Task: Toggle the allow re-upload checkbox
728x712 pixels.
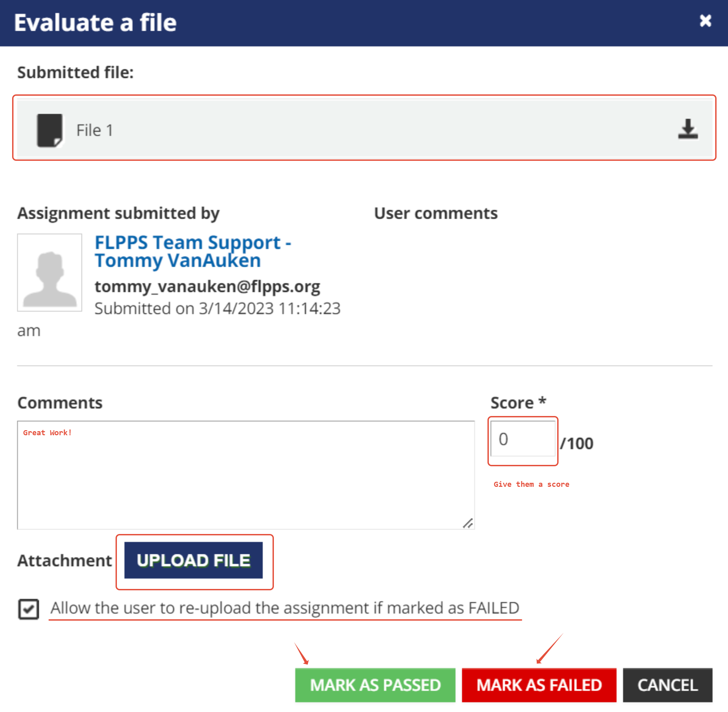Action: pyautogui.click(x=28, y=609)
